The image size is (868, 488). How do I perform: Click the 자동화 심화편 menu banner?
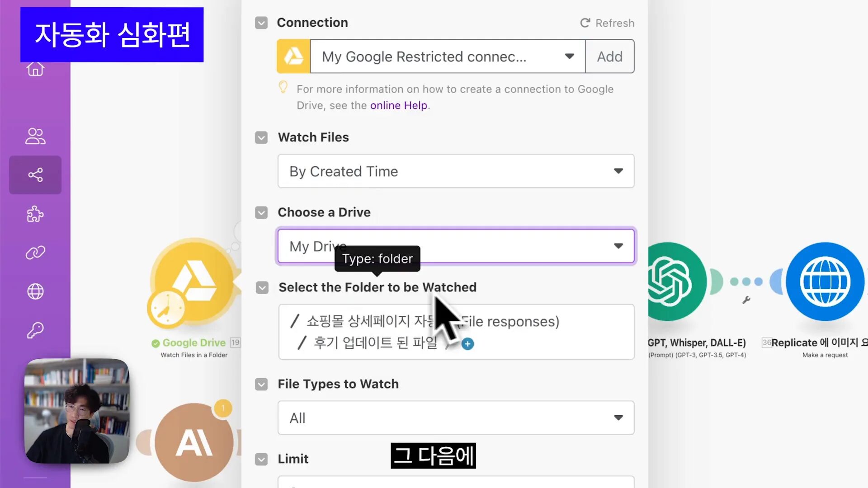coord(112,34)
